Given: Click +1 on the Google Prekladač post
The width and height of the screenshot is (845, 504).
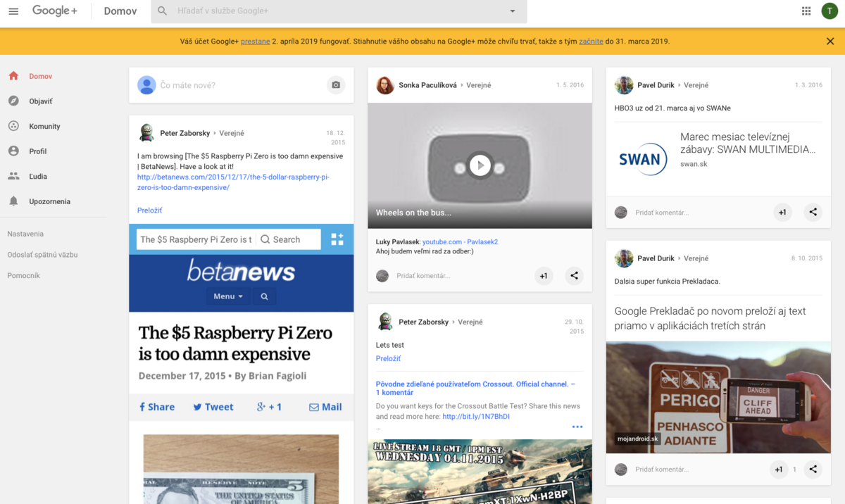Looking at the screenshot, I should pyautogui.click(x=779, y=470).
